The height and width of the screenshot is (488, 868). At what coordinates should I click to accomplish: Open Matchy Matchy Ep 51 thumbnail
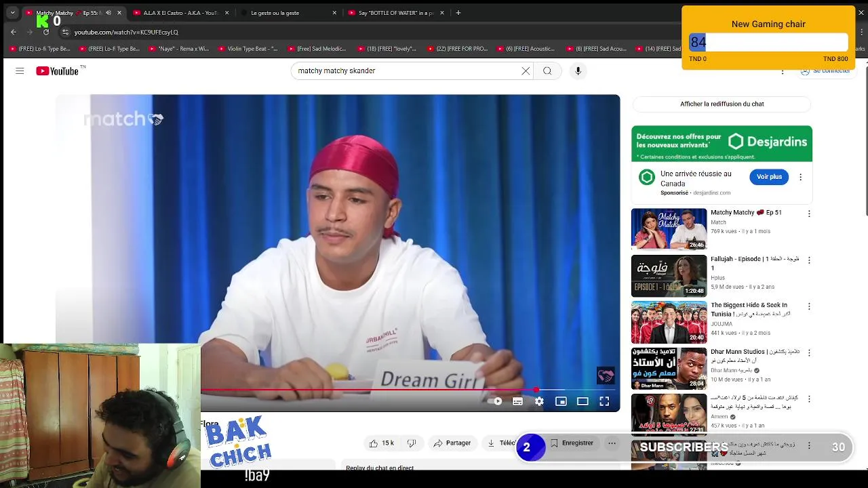[x=669, y=229]
